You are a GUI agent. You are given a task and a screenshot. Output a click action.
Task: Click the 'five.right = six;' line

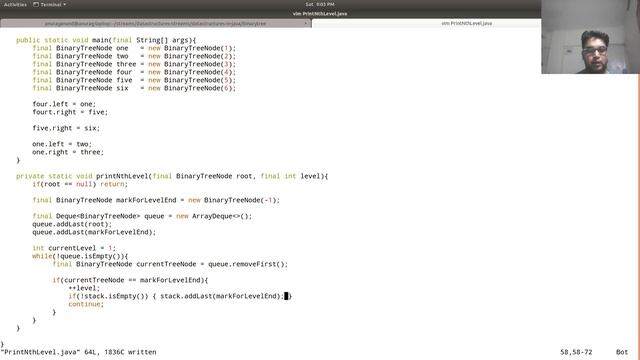[x=66, y=128]
